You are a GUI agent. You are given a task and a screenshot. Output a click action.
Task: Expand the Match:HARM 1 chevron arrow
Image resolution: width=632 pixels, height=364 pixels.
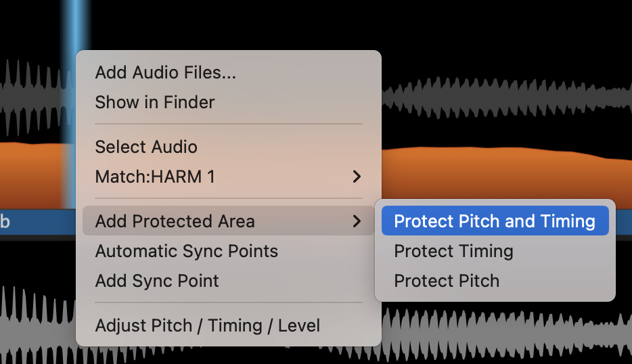pyautogui.click(x=357, y=177)
